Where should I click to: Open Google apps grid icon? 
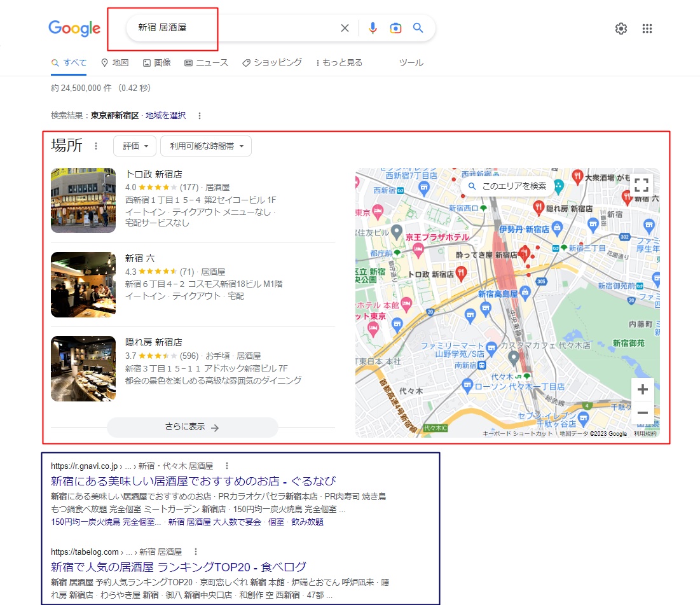coord(647,29)
